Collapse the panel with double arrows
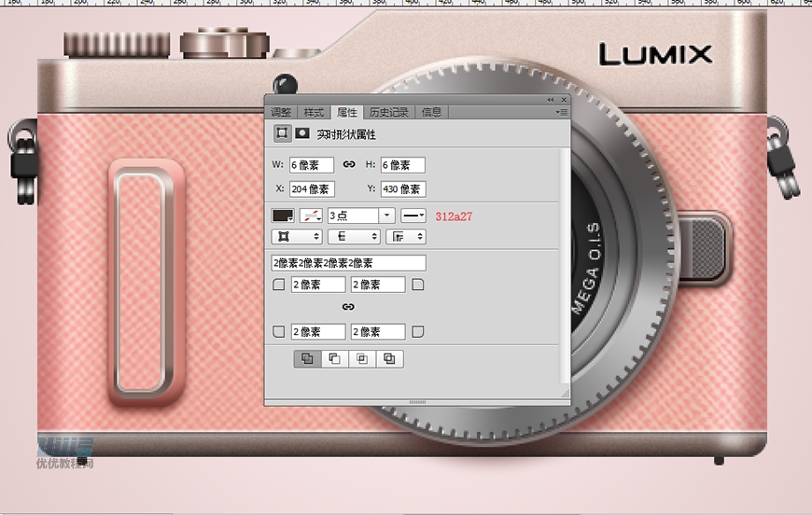The image size is (812, 515). (550, 100)
